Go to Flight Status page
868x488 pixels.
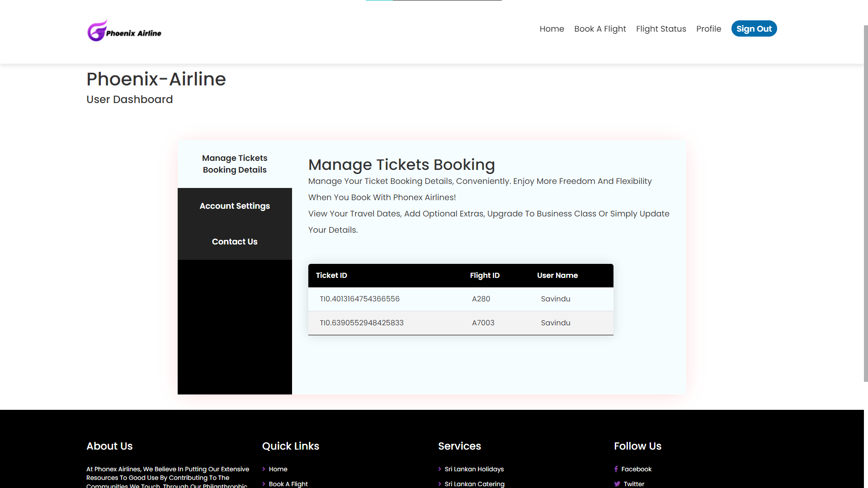[x=661, y=29]
